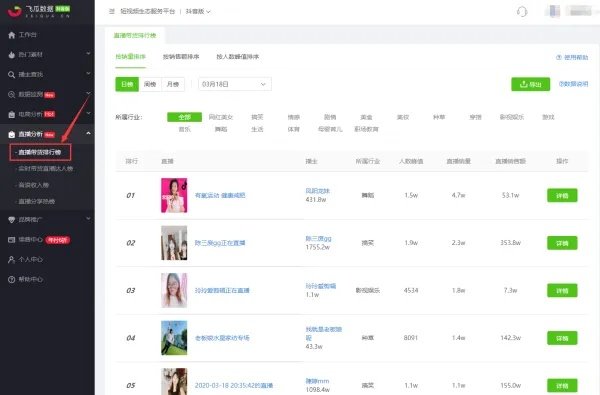Click the 电商分析 shop icon
Viewport: 600px width, 395px height.
pos(11,114)
